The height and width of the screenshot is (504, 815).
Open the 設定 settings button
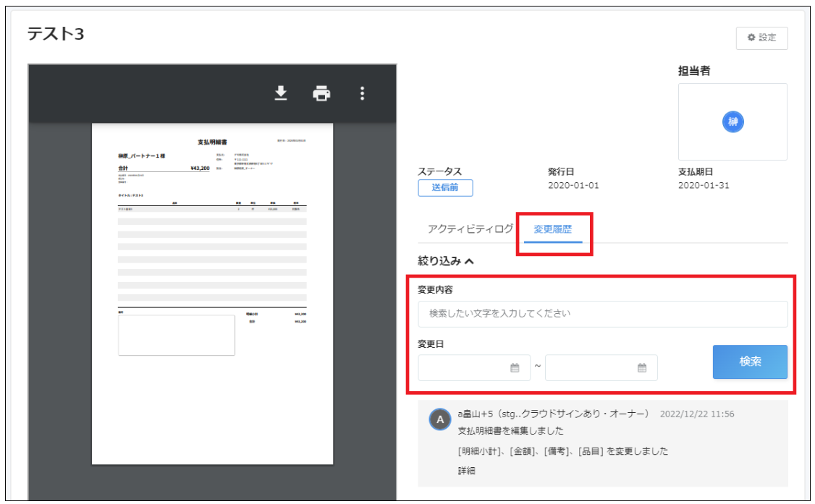(761, 38)
